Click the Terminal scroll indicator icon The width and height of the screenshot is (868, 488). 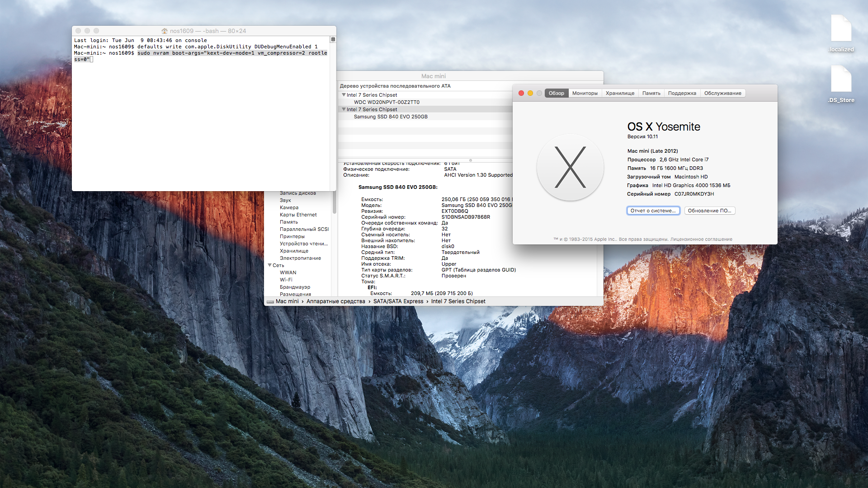(x=333, y=40)
